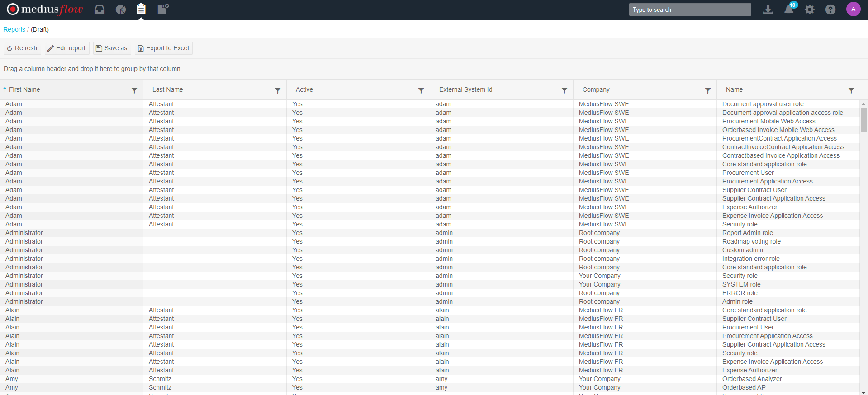Viewport: 868px width, 395px height.
Task: Click the Edit report button
Action: pyautogui.click(x=67, y=48)
